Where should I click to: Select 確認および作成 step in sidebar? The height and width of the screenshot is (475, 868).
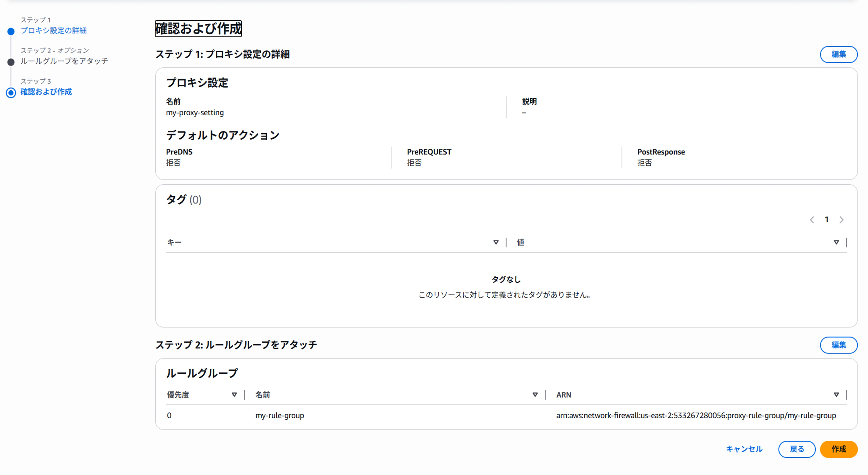point(46,92)
